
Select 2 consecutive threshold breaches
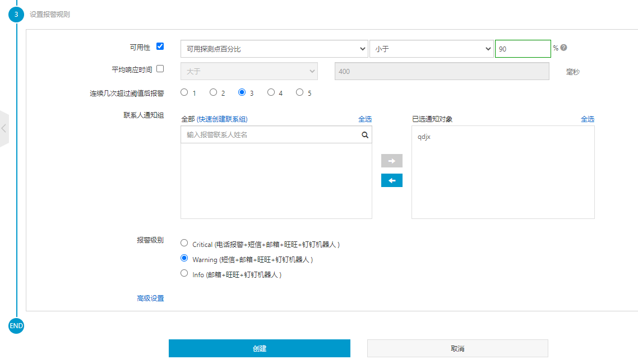[213, 92]
